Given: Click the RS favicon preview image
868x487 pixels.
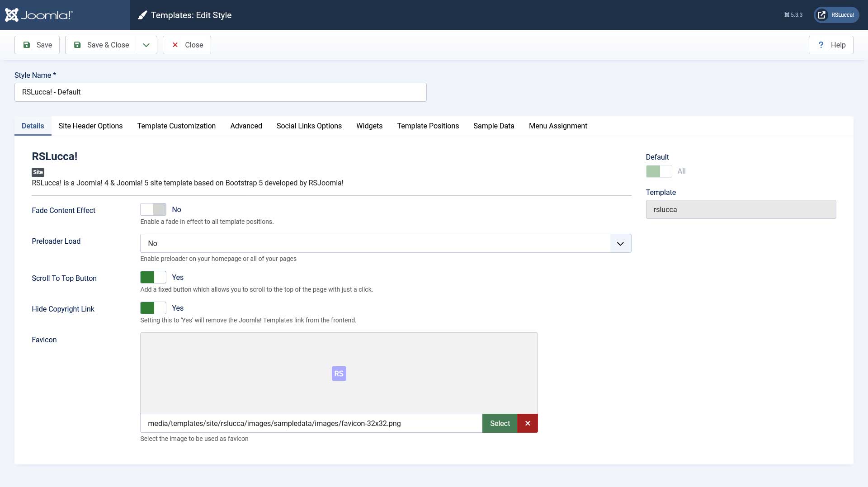Looking at the screenshot, I should coord(339,374).
